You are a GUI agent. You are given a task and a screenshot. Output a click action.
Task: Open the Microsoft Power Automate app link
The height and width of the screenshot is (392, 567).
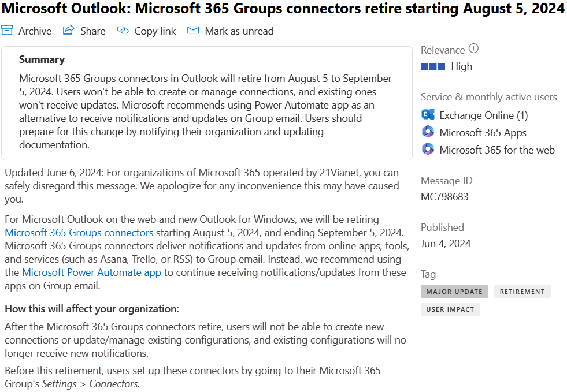91,272
